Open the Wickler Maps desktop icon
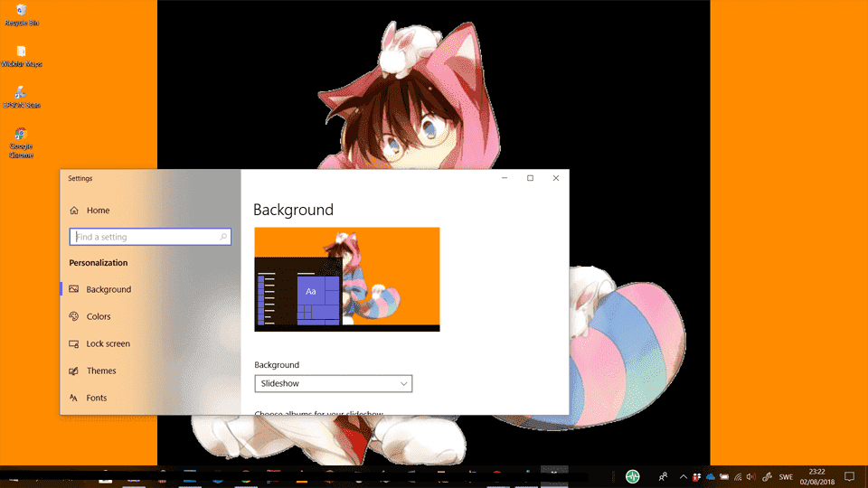The image size is (868, 488). pyautogui.click(x=21, y=56)
